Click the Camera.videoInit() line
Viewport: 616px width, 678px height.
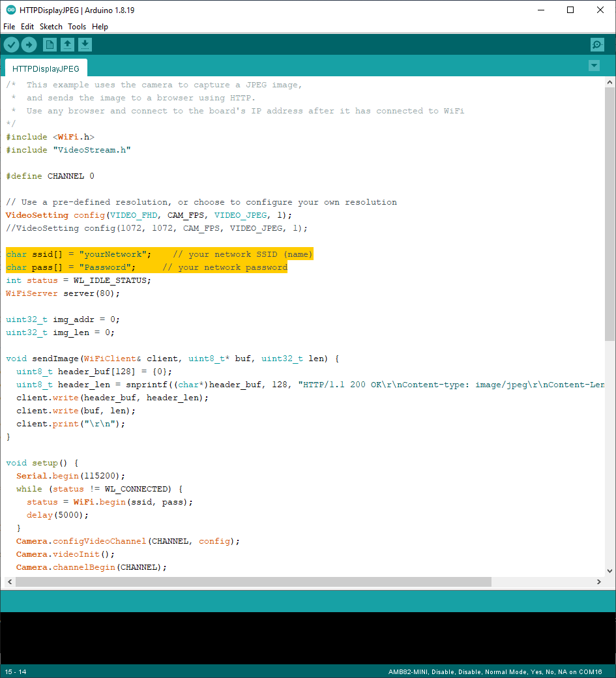(x=66, y=554)
